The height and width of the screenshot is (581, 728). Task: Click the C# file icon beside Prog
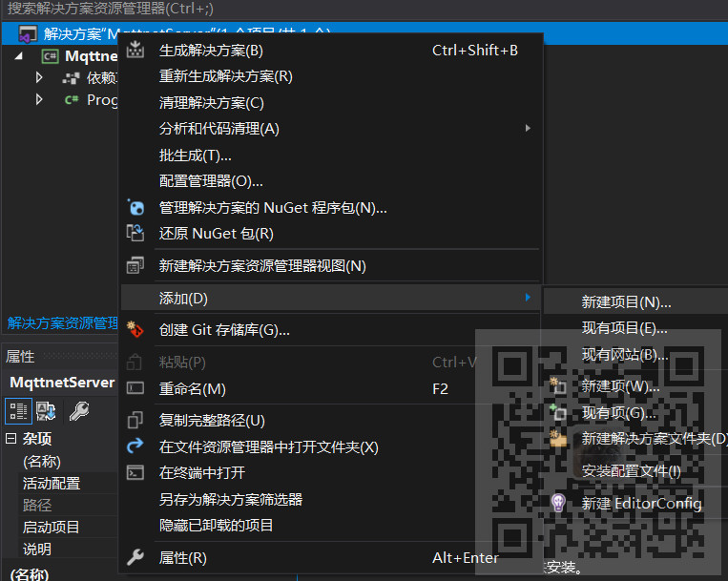tap(71, 100)
